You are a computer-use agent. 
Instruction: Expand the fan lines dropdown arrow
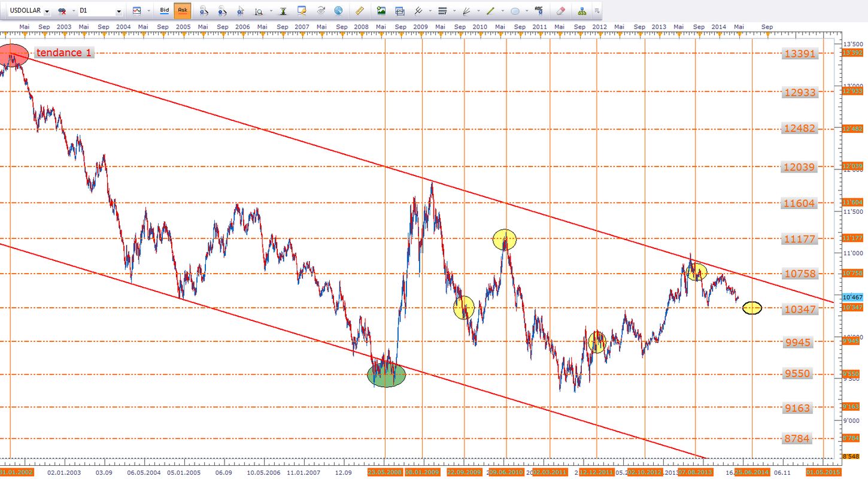(x=478, y=11)
